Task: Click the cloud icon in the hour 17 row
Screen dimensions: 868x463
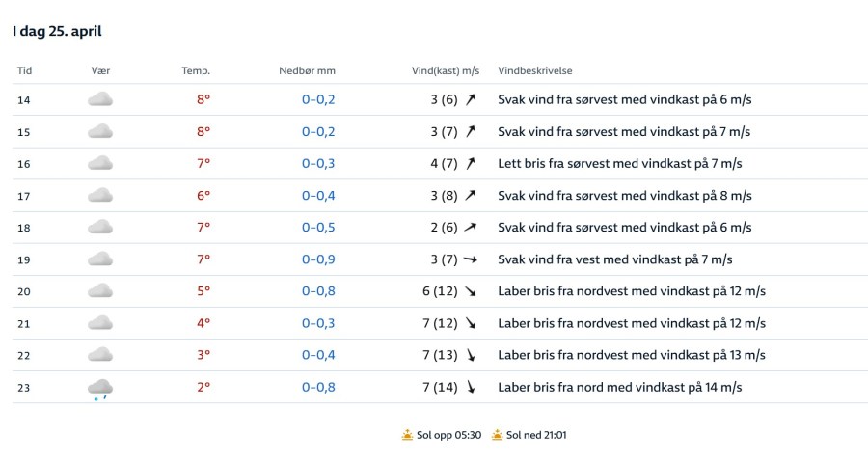Action: pos(100,196)
